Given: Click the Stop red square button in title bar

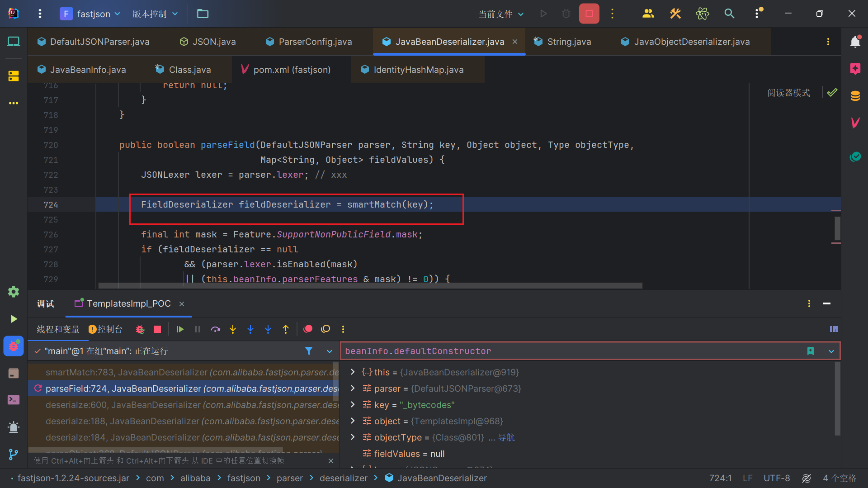Looking at the screenshot, I should (589, 14).
